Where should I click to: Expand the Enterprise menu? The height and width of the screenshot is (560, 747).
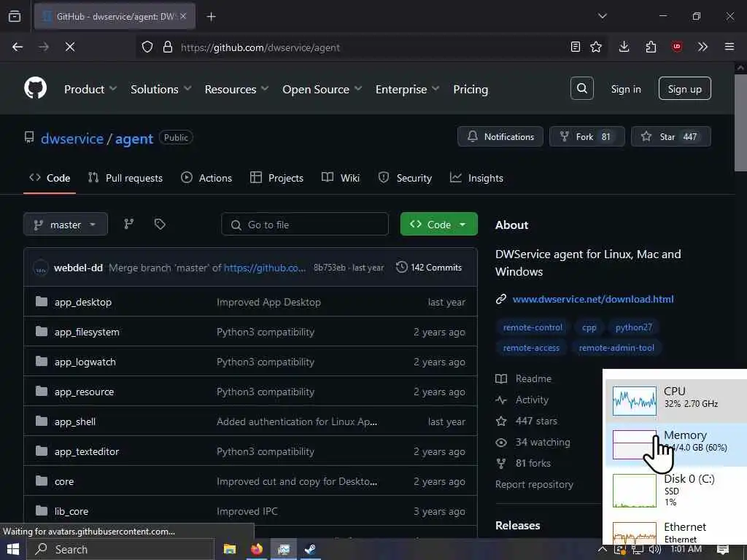pos(407,89)
